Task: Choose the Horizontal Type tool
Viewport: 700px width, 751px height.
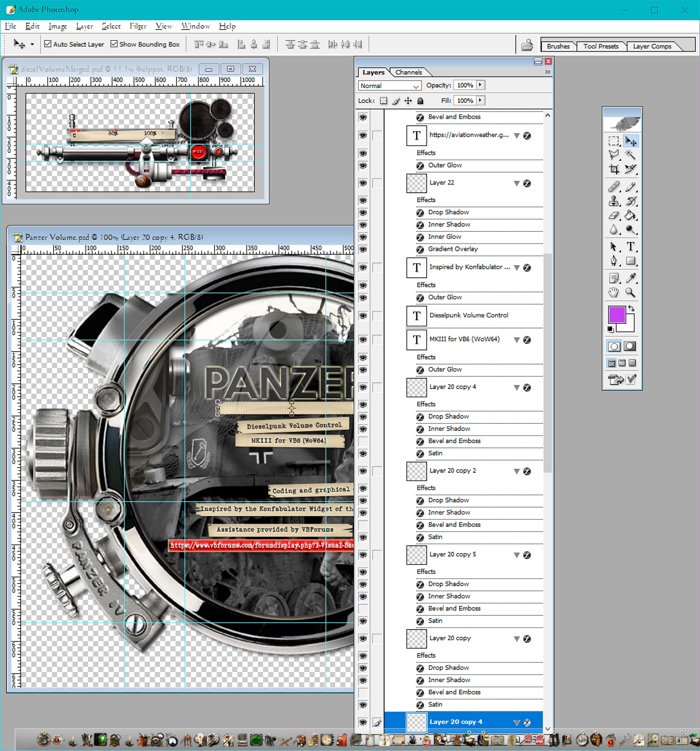Action: (630, 246)
